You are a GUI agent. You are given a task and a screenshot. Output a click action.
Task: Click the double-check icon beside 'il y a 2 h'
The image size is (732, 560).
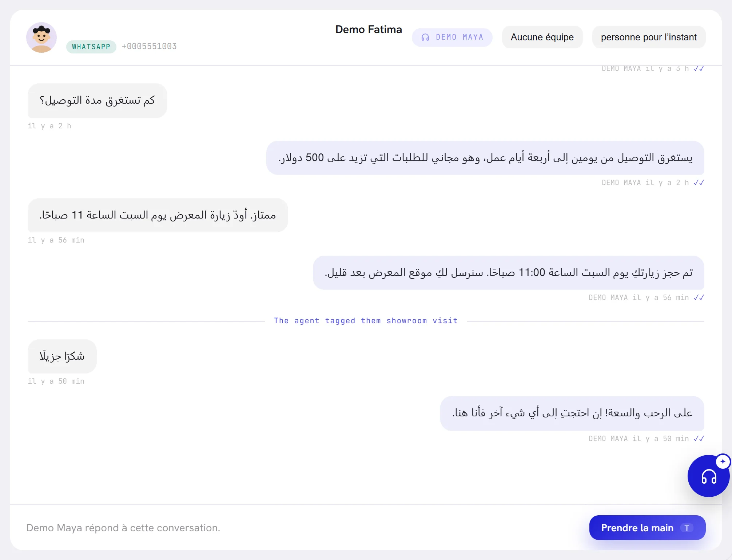[699, 183]
